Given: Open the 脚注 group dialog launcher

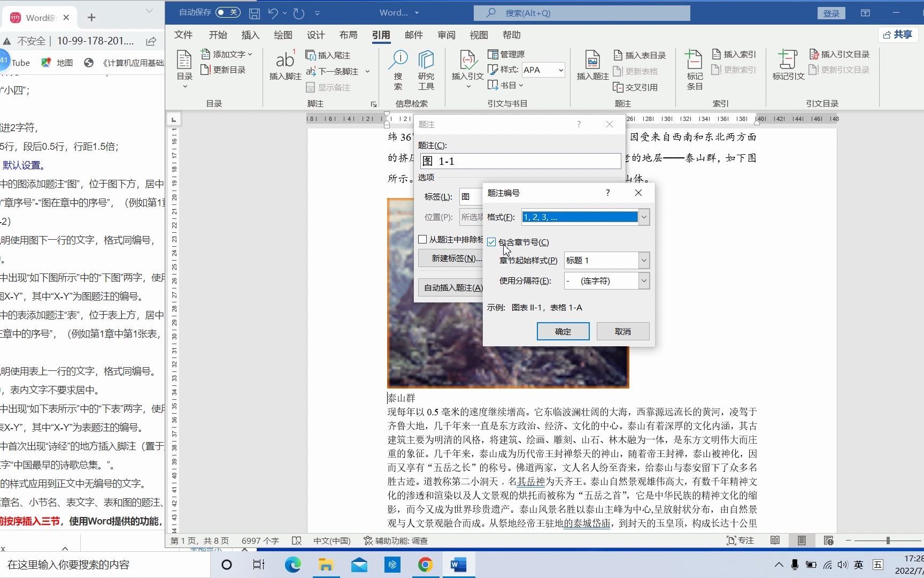Looking at the screenshot, I should coord(373,104).
